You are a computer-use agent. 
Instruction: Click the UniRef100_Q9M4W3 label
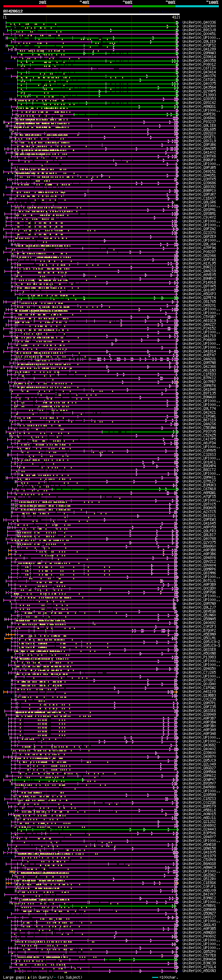tap(199, 53)
